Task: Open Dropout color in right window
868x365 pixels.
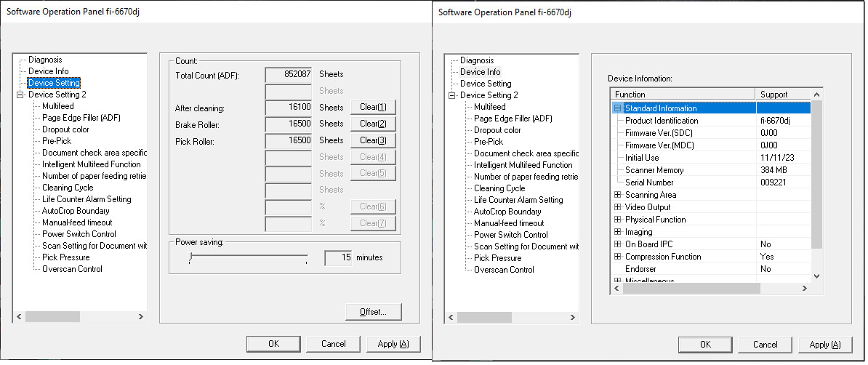Action: tap(497, 130)
